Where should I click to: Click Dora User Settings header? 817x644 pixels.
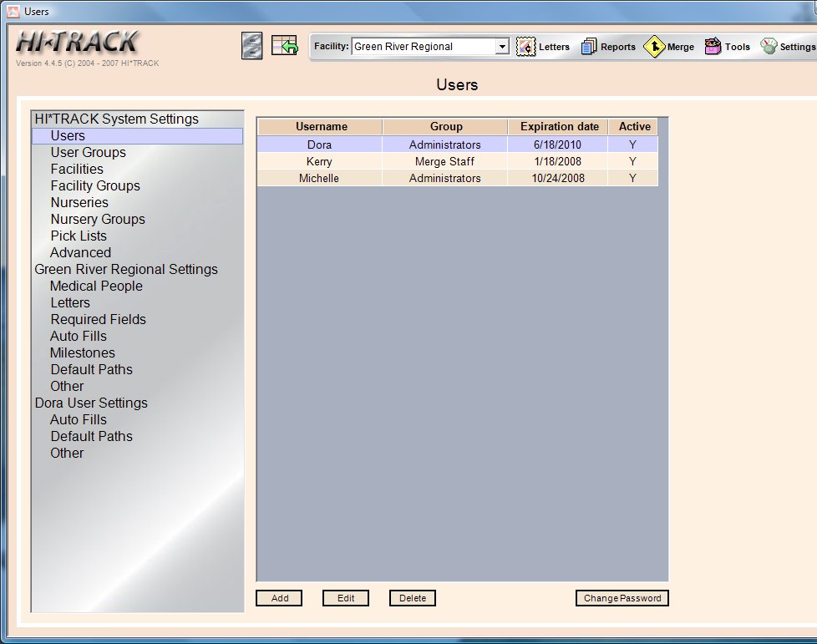click(x=91, y=403)
